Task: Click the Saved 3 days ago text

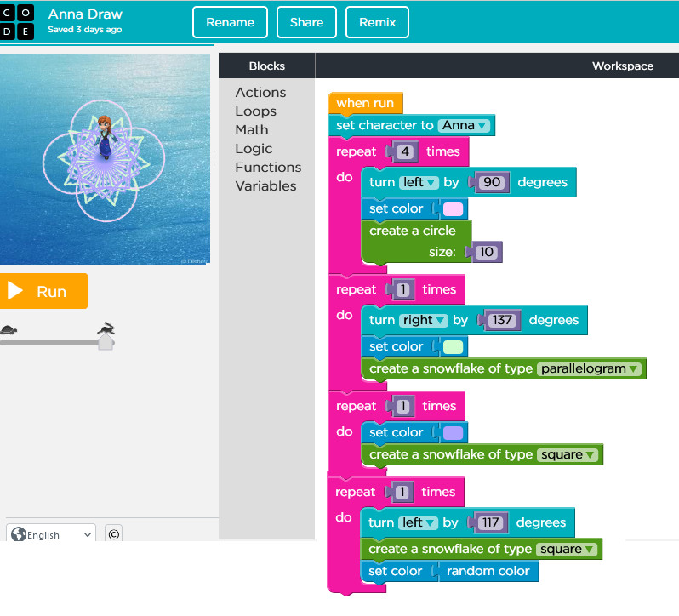Action: pos(85,30)
